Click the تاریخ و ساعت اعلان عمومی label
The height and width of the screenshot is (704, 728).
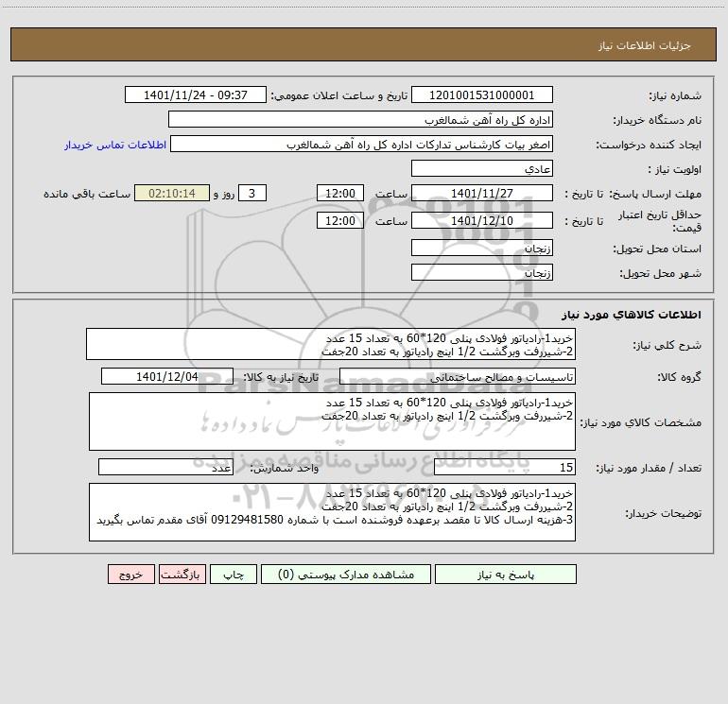(x=339, y=95)
